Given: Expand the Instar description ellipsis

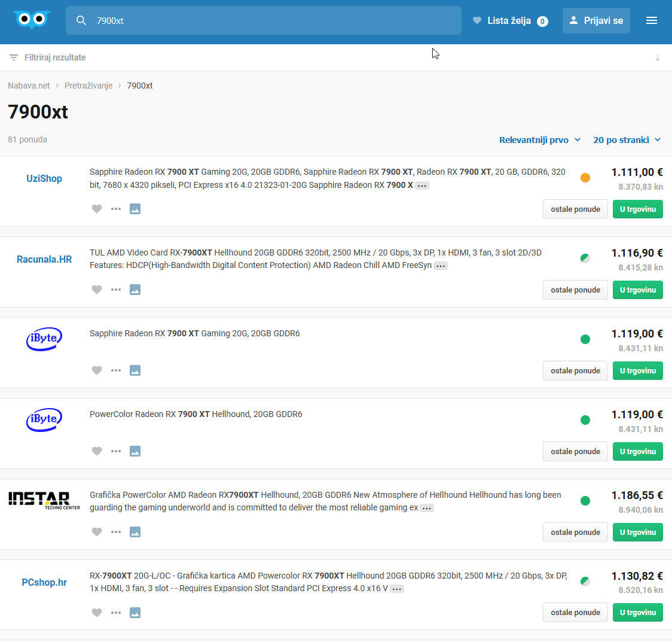Looking at the screenshot, I should pyautogui.click(x=426, y=508).
